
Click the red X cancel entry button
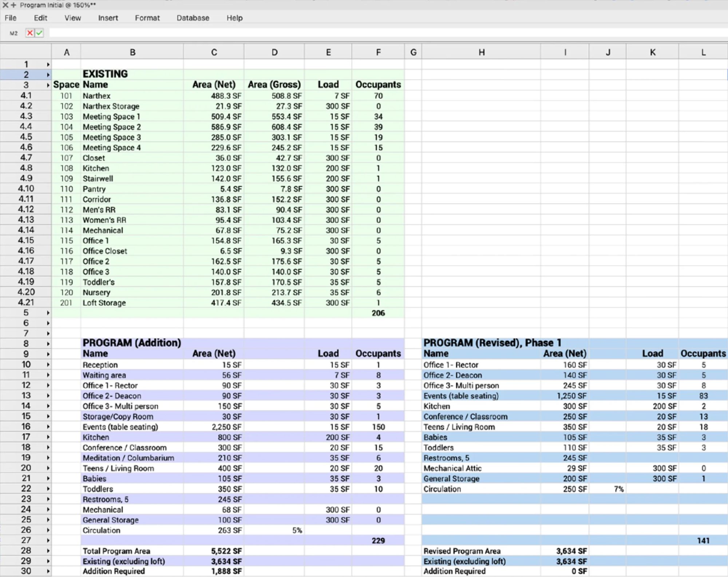point(30,33)
